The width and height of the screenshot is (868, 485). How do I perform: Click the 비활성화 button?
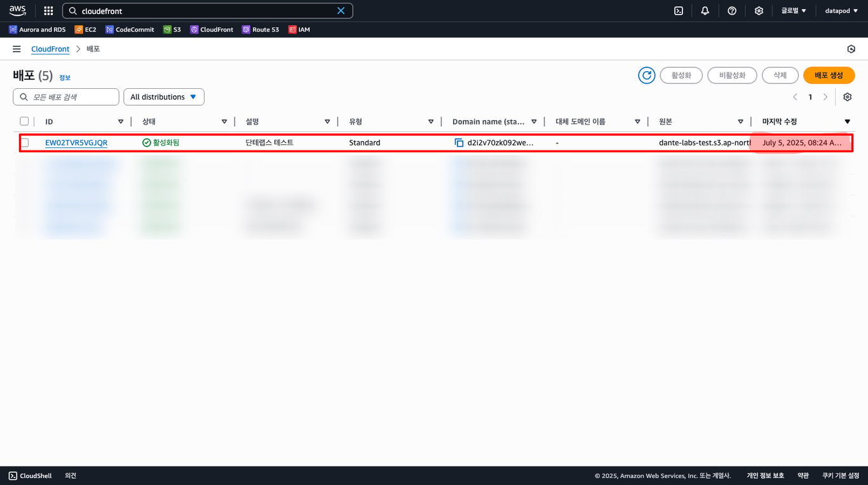coord(732,75)
